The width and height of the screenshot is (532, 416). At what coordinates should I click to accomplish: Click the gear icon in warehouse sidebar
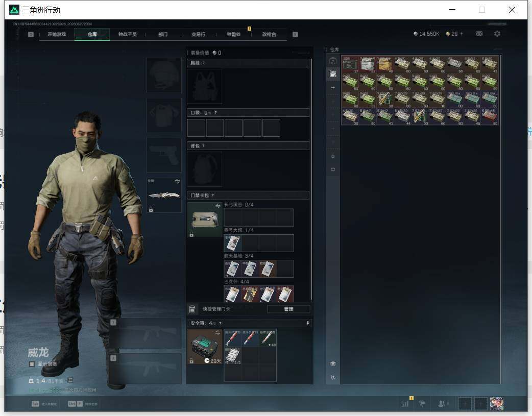[333, 169]
